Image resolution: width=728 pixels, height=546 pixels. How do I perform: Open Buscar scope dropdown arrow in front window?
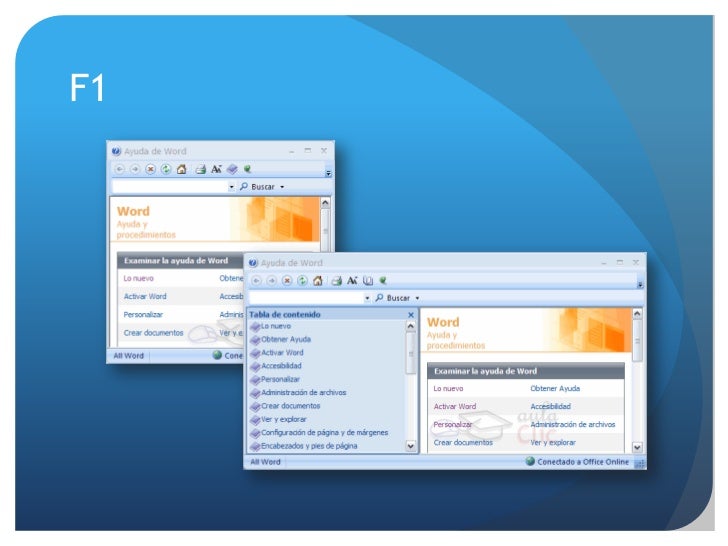(417, 298)
